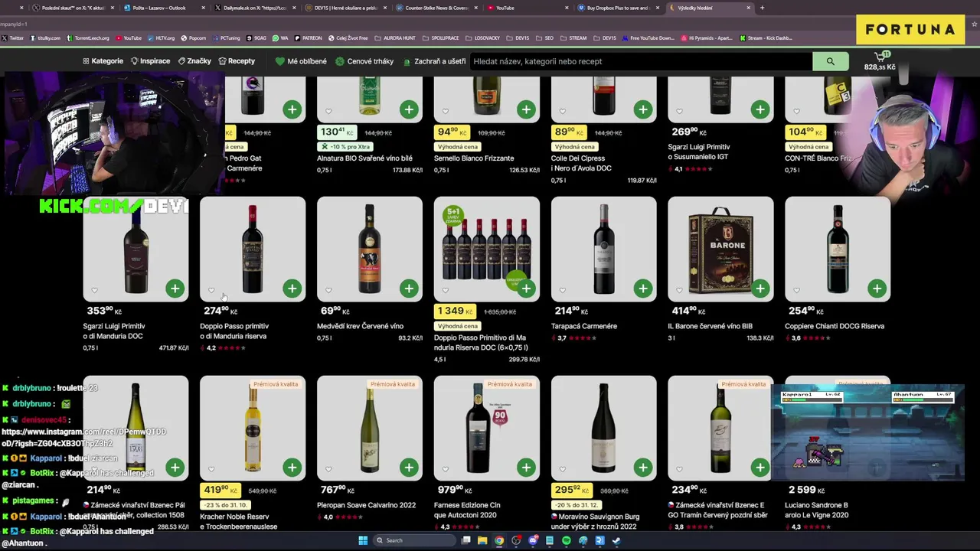Add IL Barone červené víno BIB to cart
This screenshot has width=980, height=551.
760,289
